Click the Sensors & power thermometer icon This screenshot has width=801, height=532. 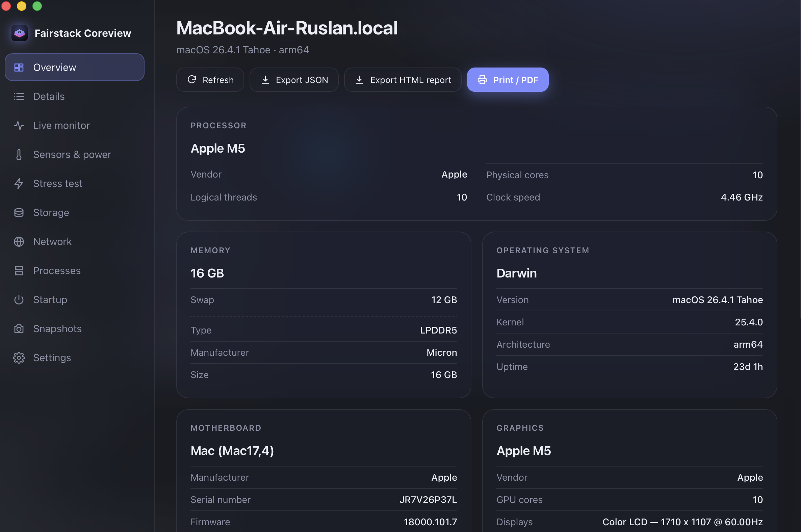coord(19,154)
